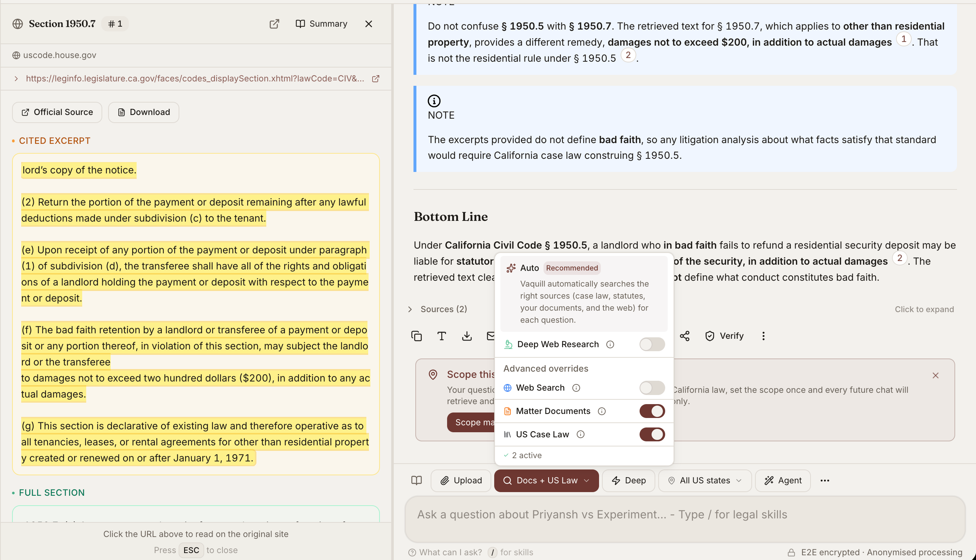Open Section 1950.7 in new window icon
Viewport: 976px width, 560px height.
(274, 24)
